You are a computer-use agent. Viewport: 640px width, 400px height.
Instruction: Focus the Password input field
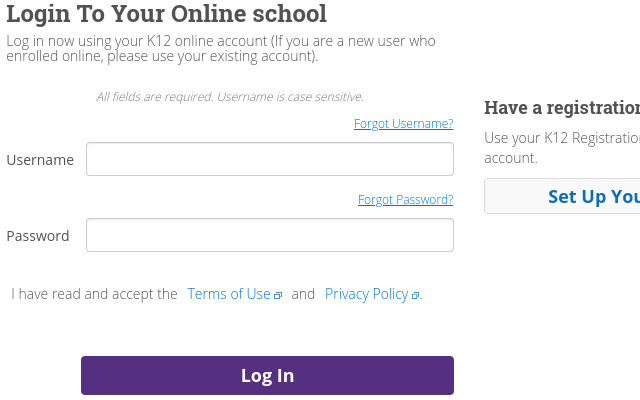(270, 235)
